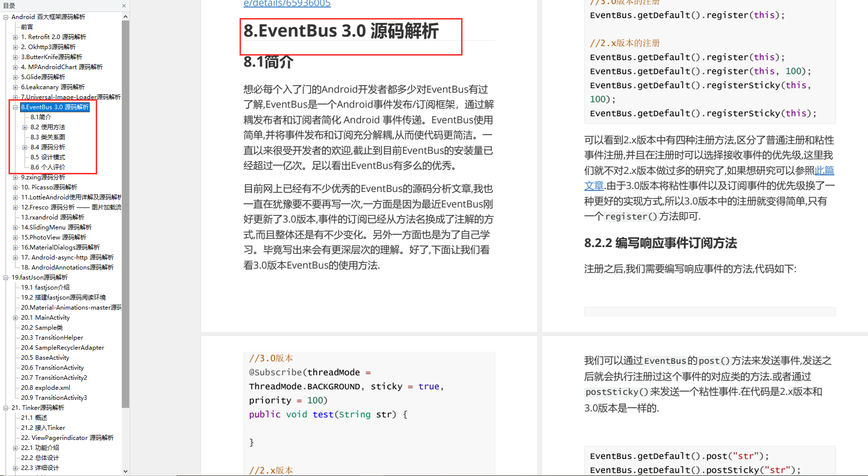Screen dimensions: 868x476
Task: Open bookmark 20.3 TransitionHelper
Action: pos(52,338)
